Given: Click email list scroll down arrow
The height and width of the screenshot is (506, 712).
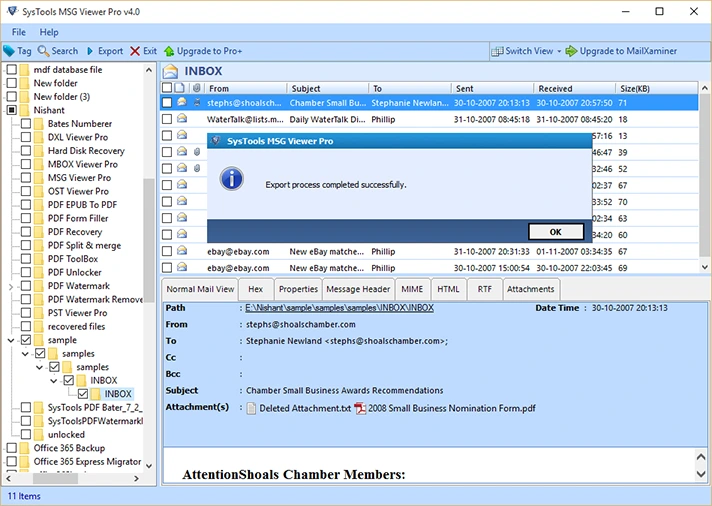Looking at the screenshot, I should tap(705, 267).
